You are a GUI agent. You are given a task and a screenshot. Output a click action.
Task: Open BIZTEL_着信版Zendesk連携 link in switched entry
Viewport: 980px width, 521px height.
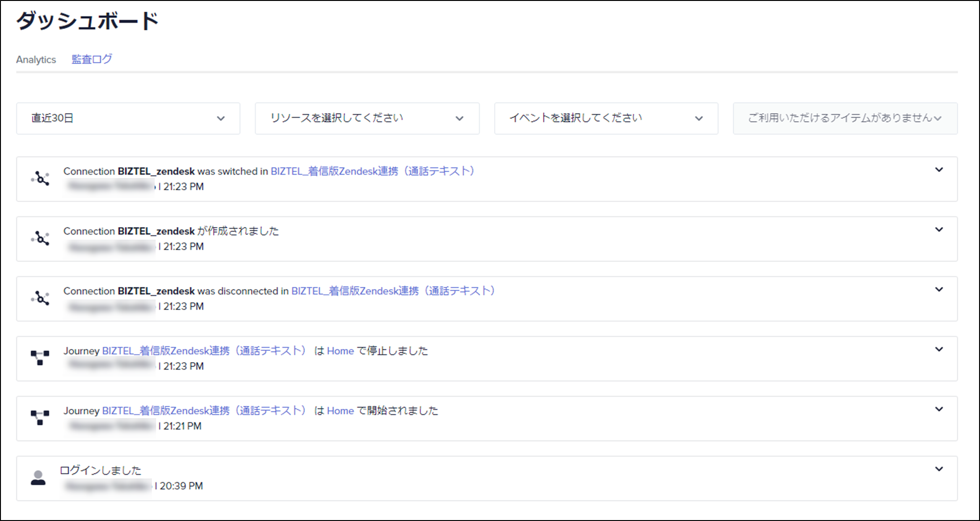(x=372, y=171)
